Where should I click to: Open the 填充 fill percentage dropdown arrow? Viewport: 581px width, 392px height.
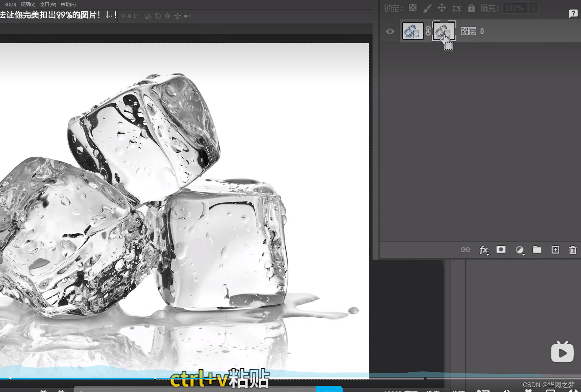tap(533, 8)
